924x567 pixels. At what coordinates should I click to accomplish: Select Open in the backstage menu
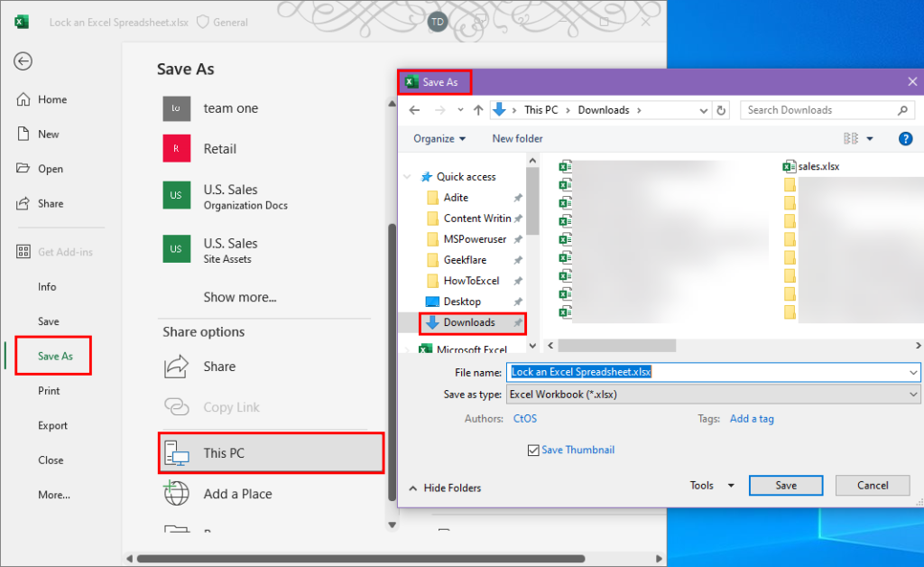coord(51,169)
